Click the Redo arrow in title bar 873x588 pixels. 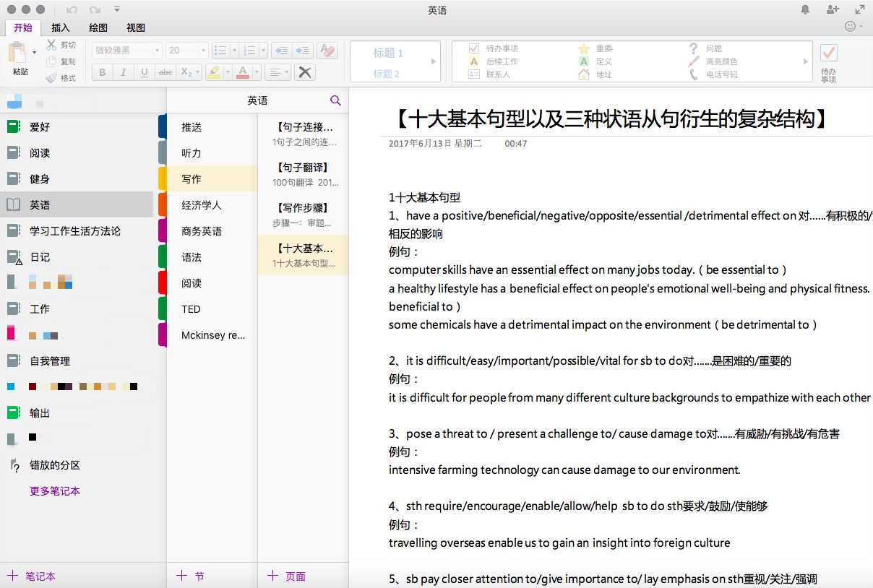[x=95, y=10]
